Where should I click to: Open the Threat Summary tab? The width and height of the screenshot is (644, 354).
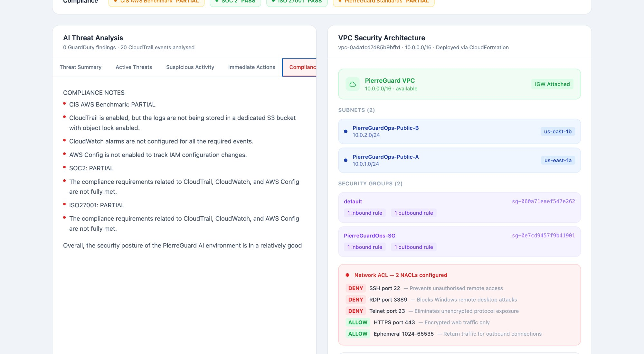click(80, 67)
